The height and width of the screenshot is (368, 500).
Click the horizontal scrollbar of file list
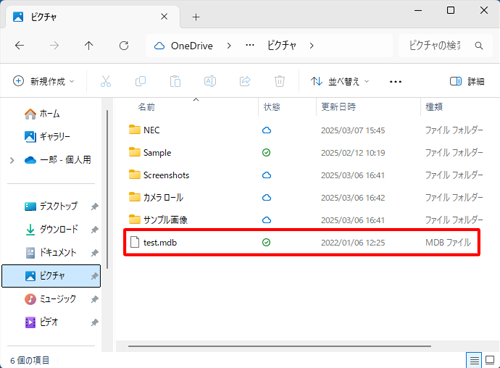coord(279,346)
